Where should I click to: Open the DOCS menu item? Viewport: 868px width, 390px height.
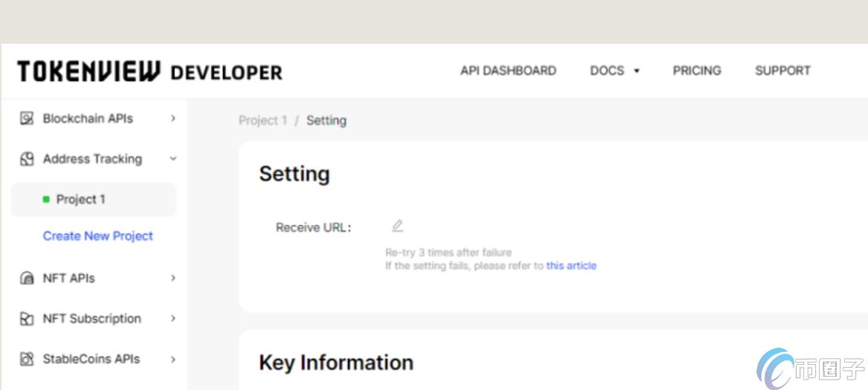coord(607,71)
